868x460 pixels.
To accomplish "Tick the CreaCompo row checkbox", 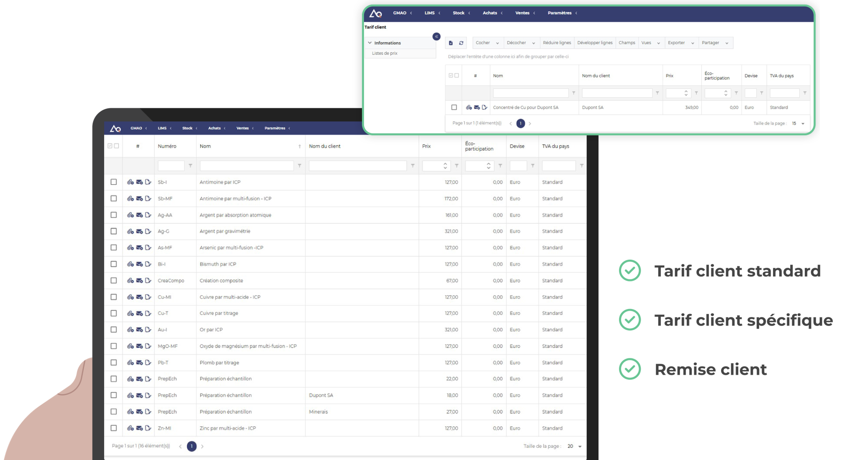I will coord(114,281).
